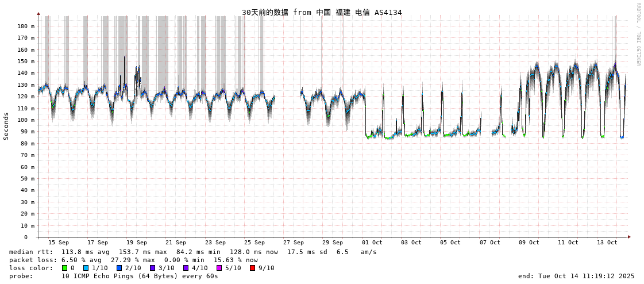Click the green 0 loss color swatch
644x284 pixels.
click(x=65, y=268)
